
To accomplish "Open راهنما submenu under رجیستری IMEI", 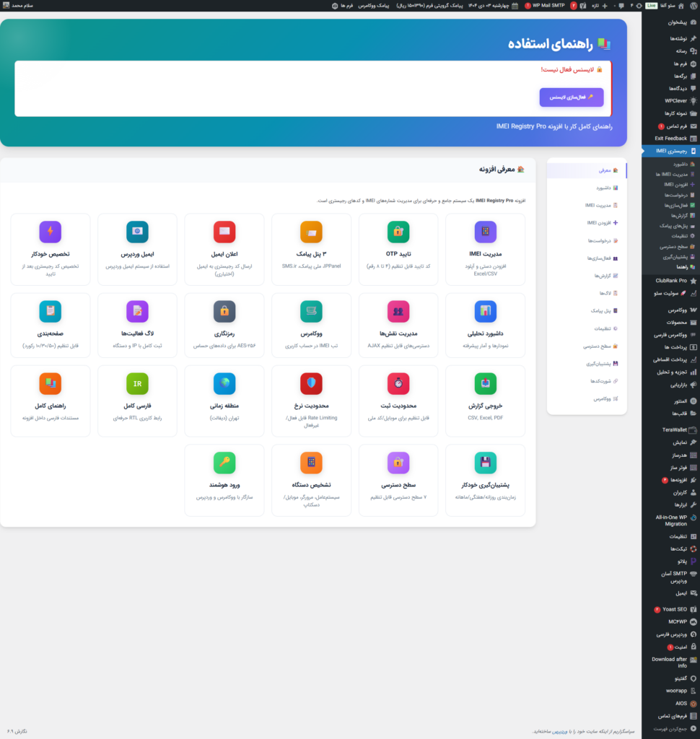I will click(x=671, y=267).
